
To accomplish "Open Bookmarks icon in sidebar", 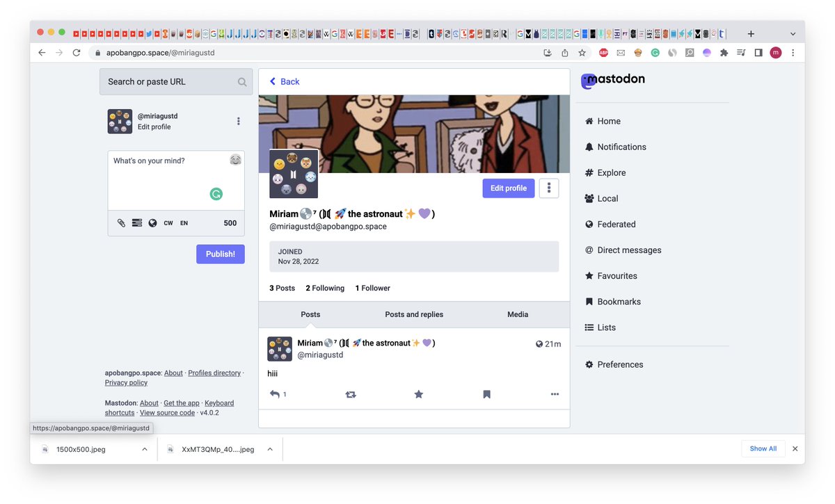I will point(589,301).
